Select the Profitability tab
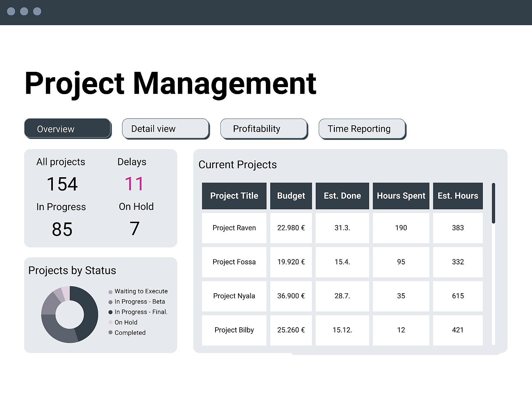This screenshot has height=399, width=532. pyautogui.click(x=263, y=128)
